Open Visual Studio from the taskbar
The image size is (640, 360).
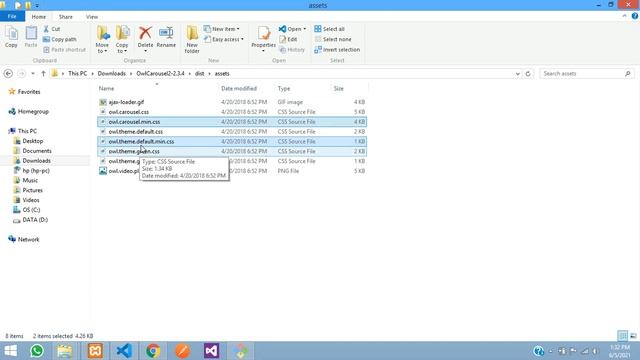pyautogui.click(x=211, y=351)
